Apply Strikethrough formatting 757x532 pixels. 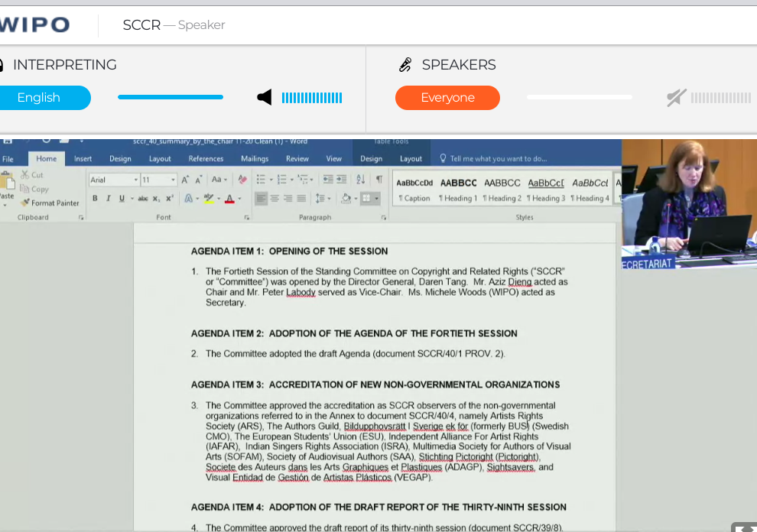click(x=143, y=199)
